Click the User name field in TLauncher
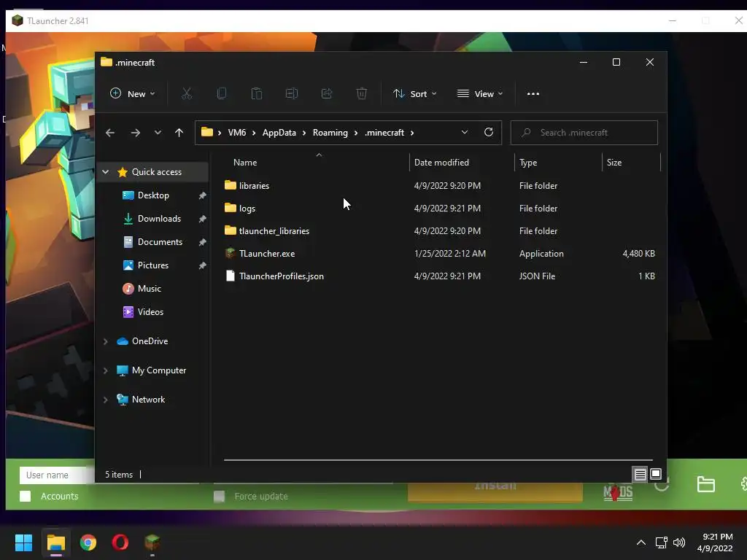The image size is (747, 560). [57, 475]
